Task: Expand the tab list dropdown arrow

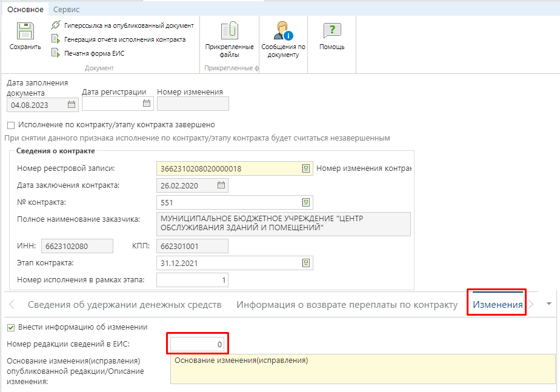Action: click(x=549, y=304)
